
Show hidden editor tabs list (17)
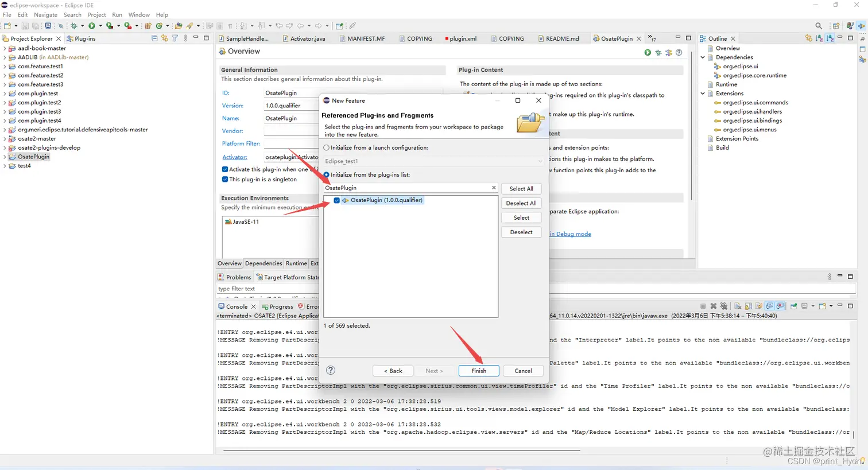point(652,38)
